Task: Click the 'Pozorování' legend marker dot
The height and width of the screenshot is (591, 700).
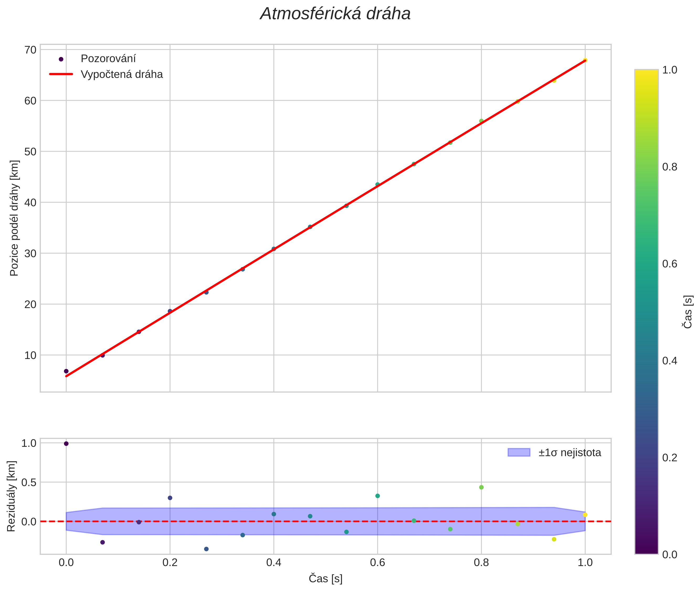Action: (61, 59)
